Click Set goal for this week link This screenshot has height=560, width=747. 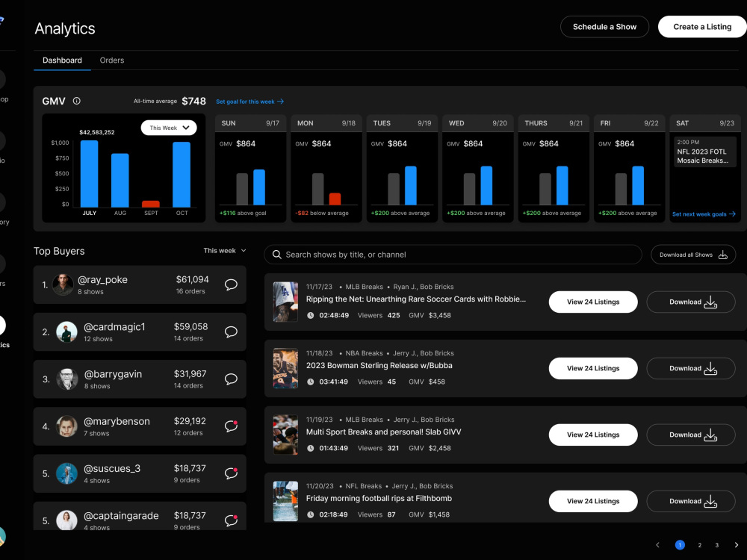[x=249, y=102]
